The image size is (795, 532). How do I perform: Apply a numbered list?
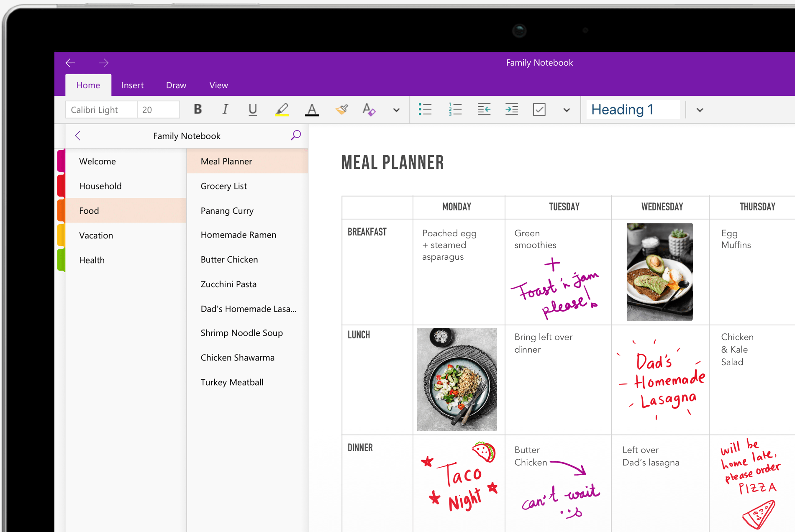click(455, 110)
